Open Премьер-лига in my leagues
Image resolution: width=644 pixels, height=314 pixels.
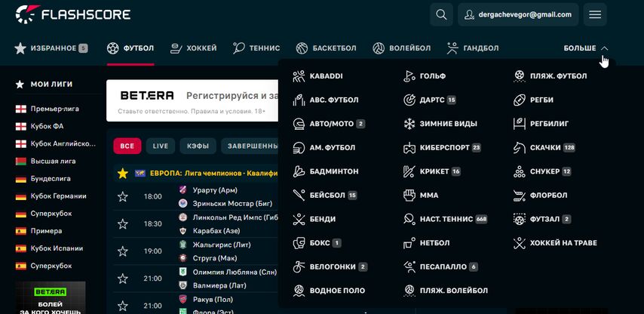click(x=54, y=109)
